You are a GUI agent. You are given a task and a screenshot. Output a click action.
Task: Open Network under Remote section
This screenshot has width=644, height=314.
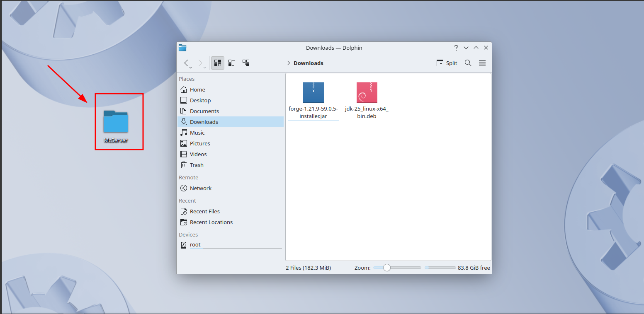pyautogui.click(x=201, y=188)
